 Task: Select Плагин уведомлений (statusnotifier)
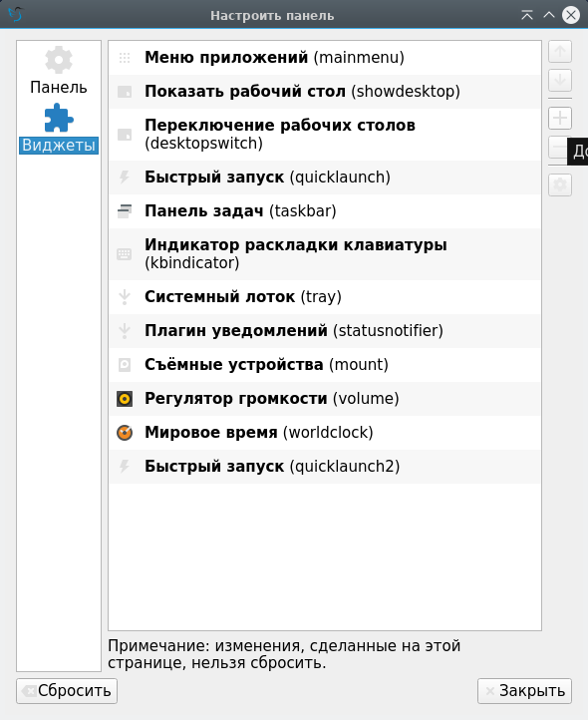325,331
